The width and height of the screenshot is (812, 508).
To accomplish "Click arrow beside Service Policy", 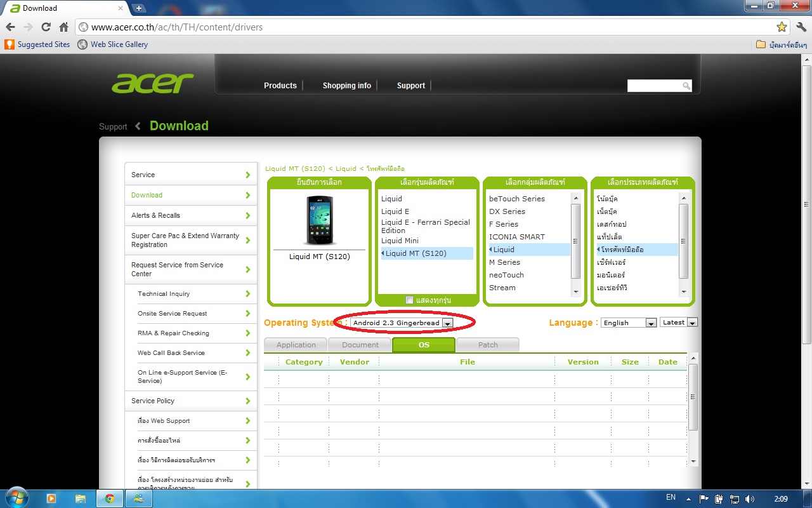I will click(247, 401).
